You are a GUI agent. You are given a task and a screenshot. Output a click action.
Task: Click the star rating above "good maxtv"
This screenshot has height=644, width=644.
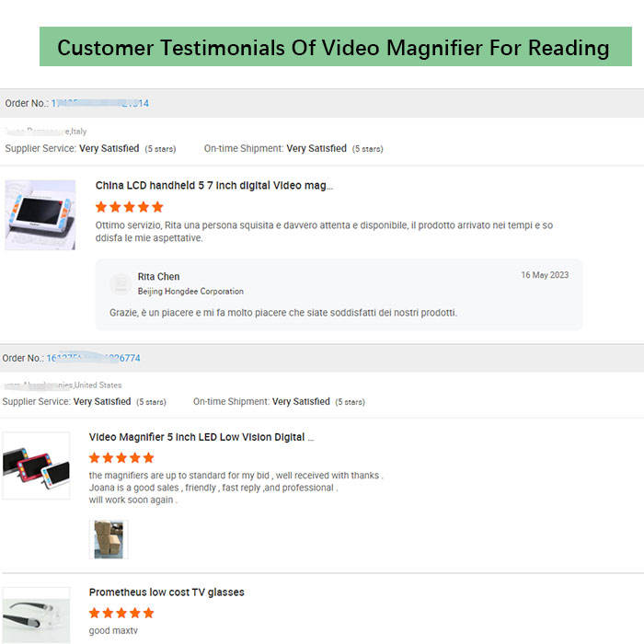[121, 613]
